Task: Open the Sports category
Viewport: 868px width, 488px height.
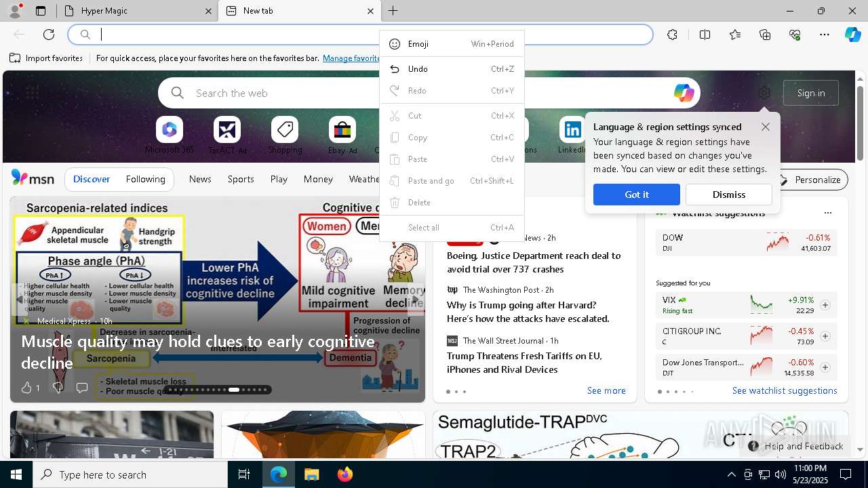Action: click(x=241, y=179)
